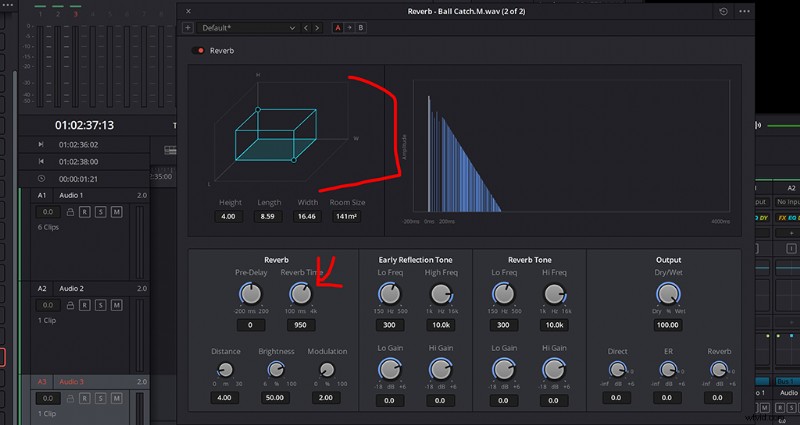
Task: Mute the Audio 2 track
Action: tap(116, 305)
